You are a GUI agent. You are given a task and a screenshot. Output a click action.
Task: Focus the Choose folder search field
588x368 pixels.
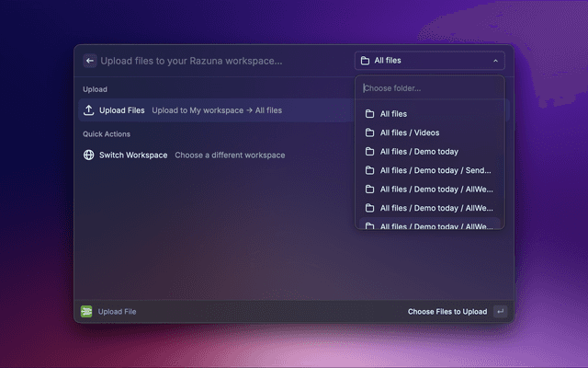428,88
